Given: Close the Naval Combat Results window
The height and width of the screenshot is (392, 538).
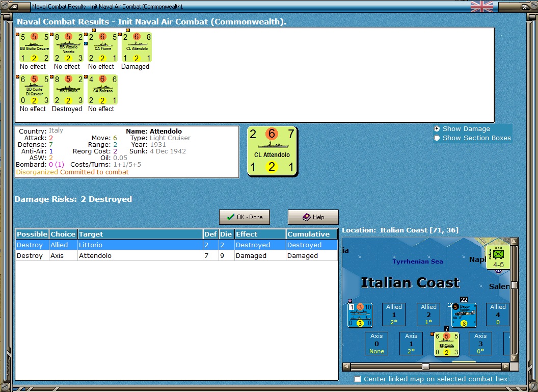Looking at the screenshot, I should pyautogui.click(x=525, y=7).
